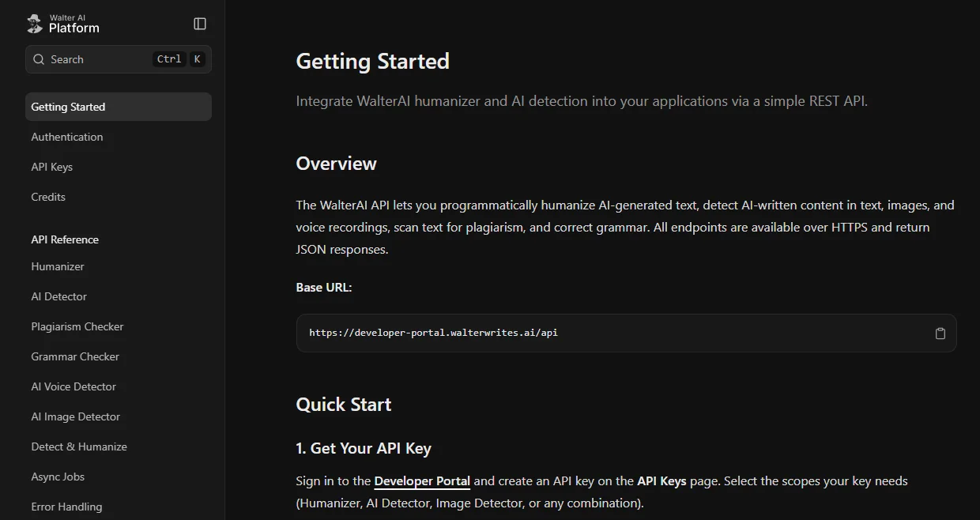The width and height of the screenshot is (980, 520).
Task: Open the Search field
Action: [x=119, y=59]
